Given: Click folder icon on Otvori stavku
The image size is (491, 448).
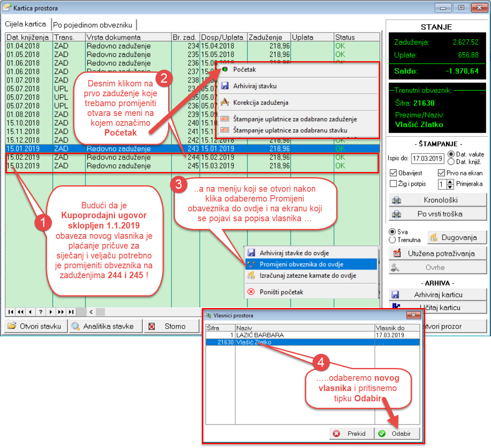Looking at the screenshot, I should [x=12, y=326].
